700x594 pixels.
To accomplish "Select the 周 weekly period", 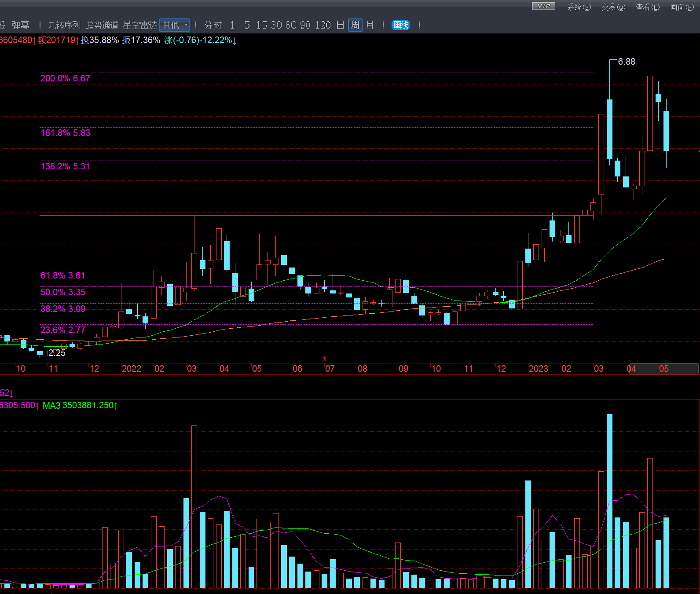I will [x=355, y=25].
